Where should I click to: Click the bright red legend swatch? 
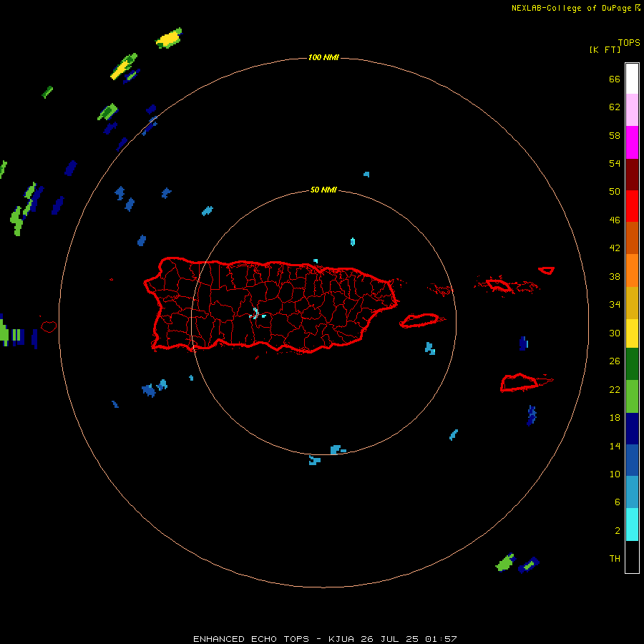pos(632,206)
